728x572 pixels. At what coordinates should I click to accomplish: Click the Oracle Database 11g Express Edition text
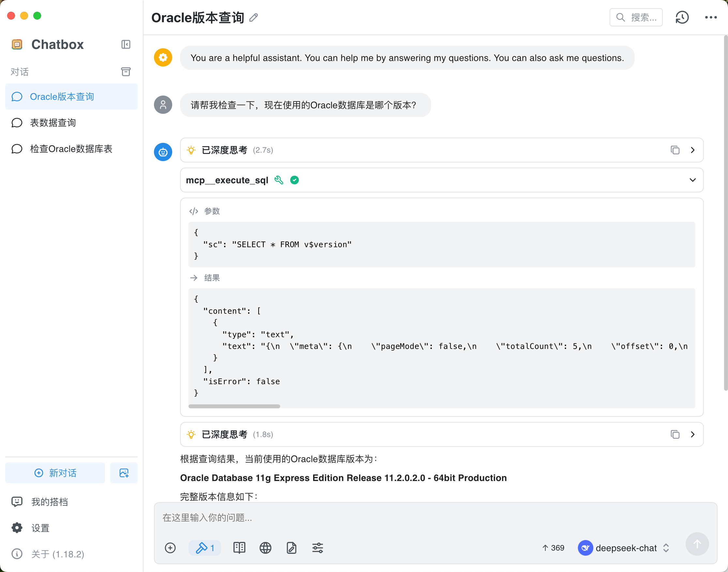point(343,478)
